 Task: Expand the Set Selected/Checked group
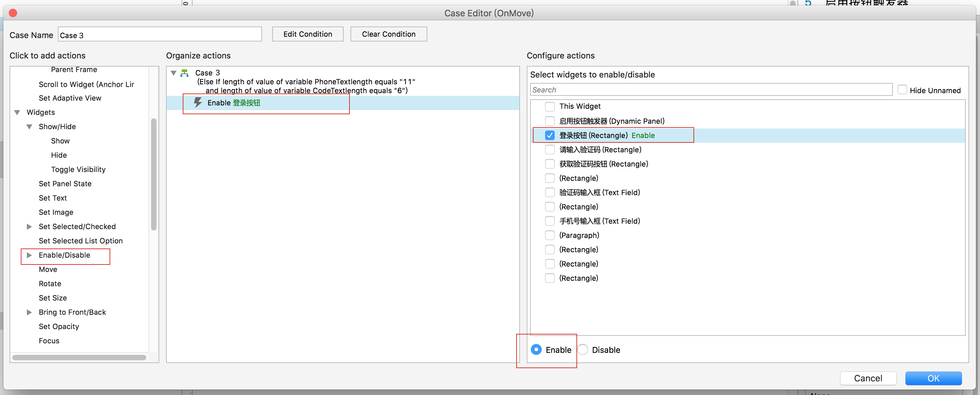tap(29, 227)
